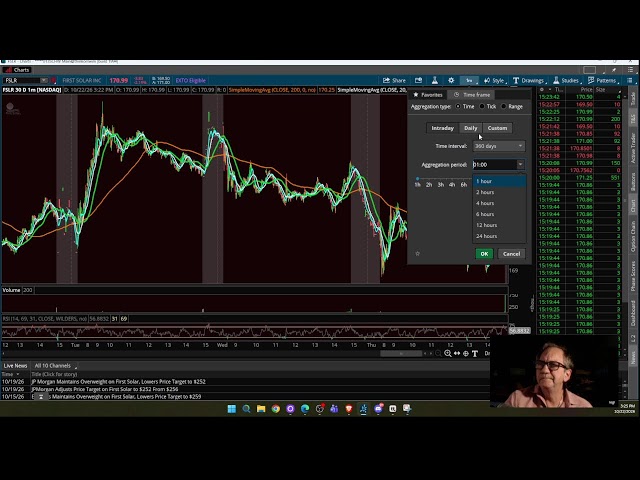
Task: Click the FSLR symbol input field
Action: (x=22, y=80)
